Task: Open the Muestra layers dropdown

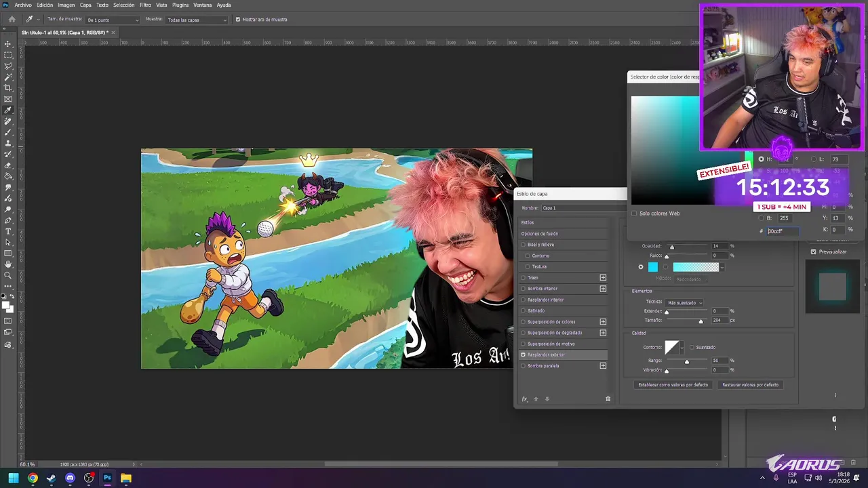Action: click(197, 20)
